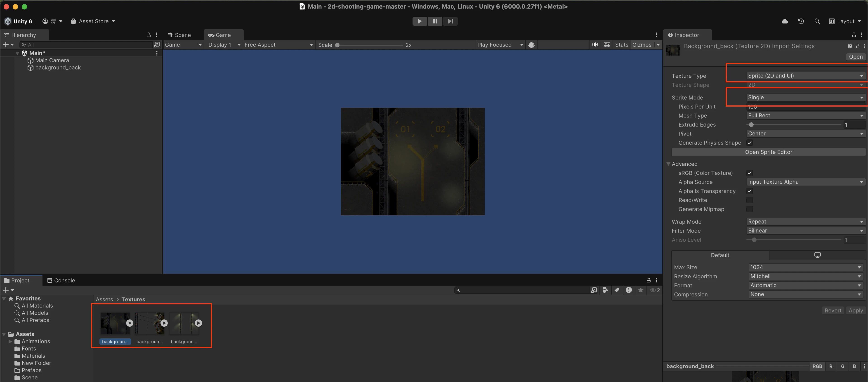Click the Step frame button
Screen dimensions: 868x382
pos(450,21)
